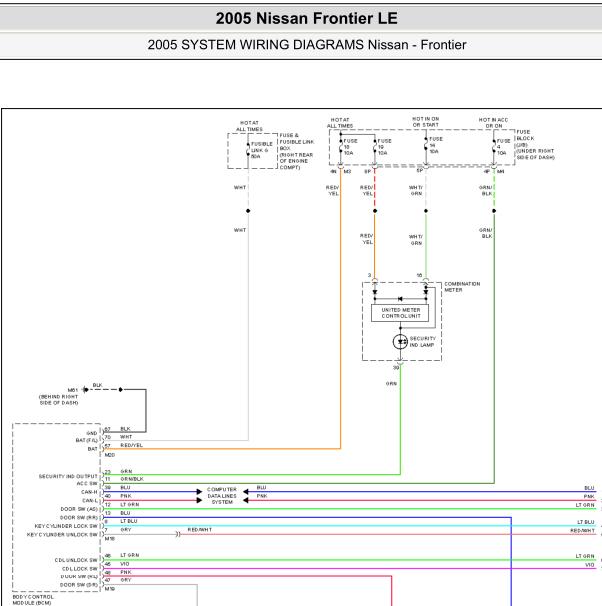This screenshot has width=602, height=606.
Task: Click the "UNITED METER CONTROL UNIT" box
Action: coord(400,313)
